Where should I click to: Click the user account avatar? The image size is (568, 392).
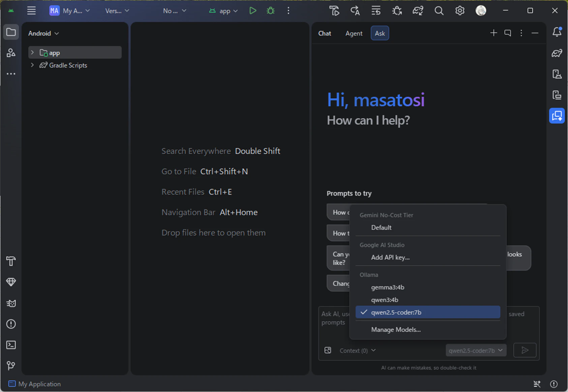pyautogui.click(x=481, y=11)
